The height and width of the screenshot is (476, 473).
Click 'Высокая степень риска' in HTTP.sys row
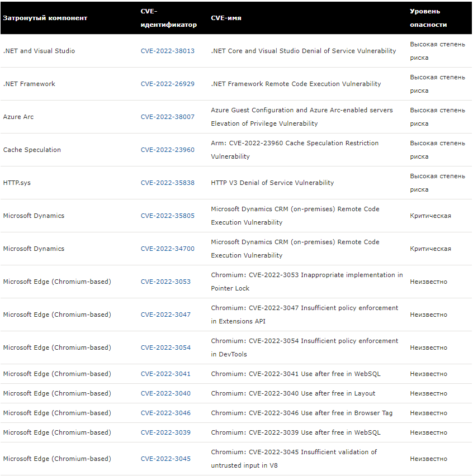coord(437,183)
